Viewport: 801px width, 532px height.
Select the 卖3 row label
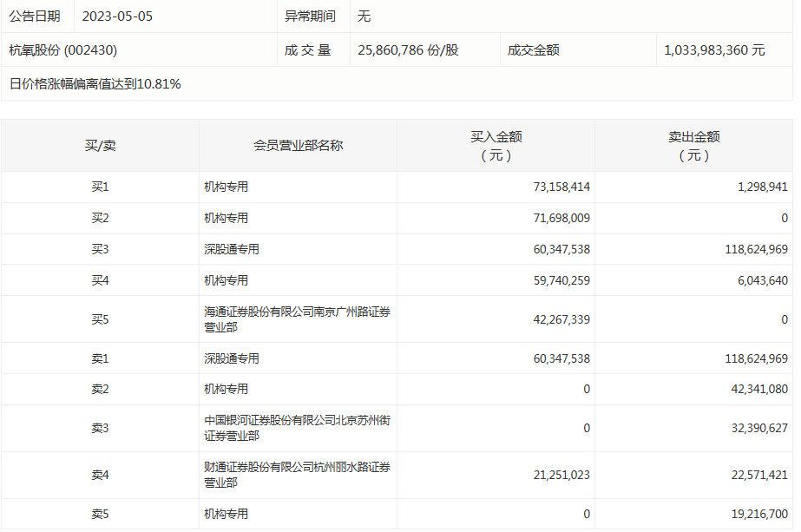click(x=100, y=428)
